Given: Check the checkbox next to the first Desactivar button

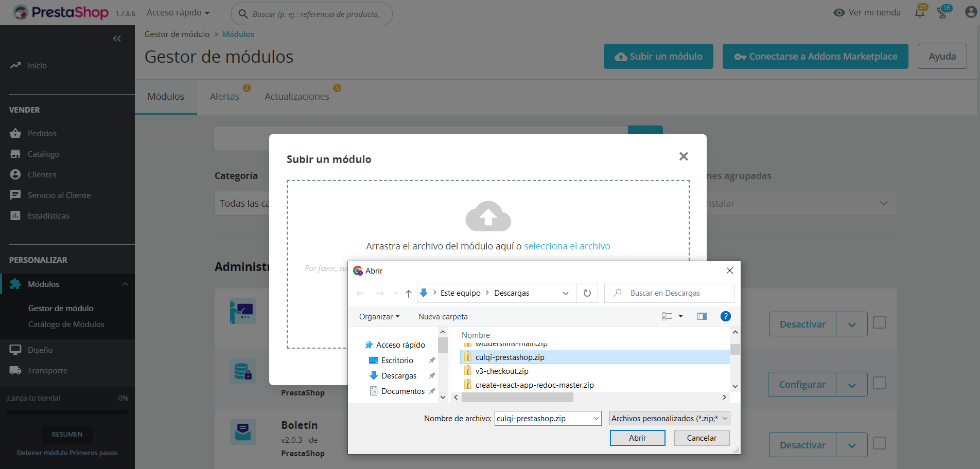Looking at the screenshot, I should click(879, 322).
